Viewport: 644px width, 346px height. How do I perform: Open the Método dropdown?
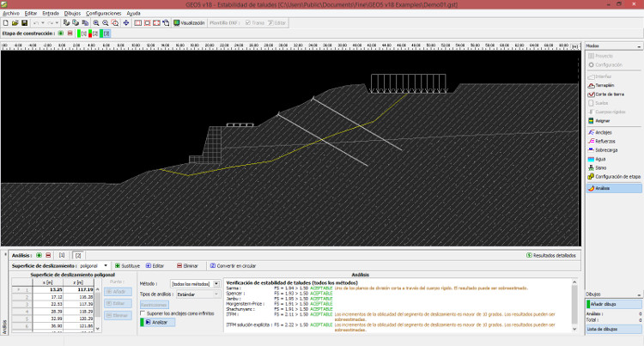[x=194, y=282]
